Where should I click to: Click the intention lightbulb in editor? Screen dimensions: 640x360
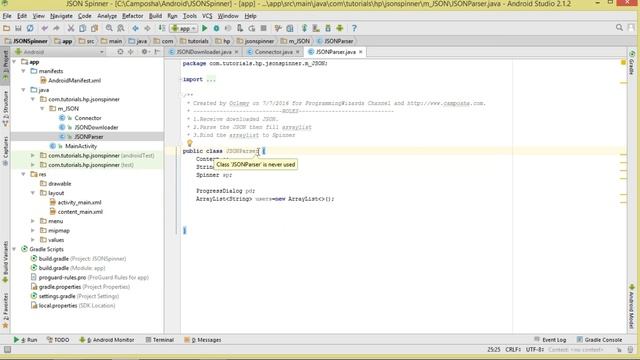[189, 143]
